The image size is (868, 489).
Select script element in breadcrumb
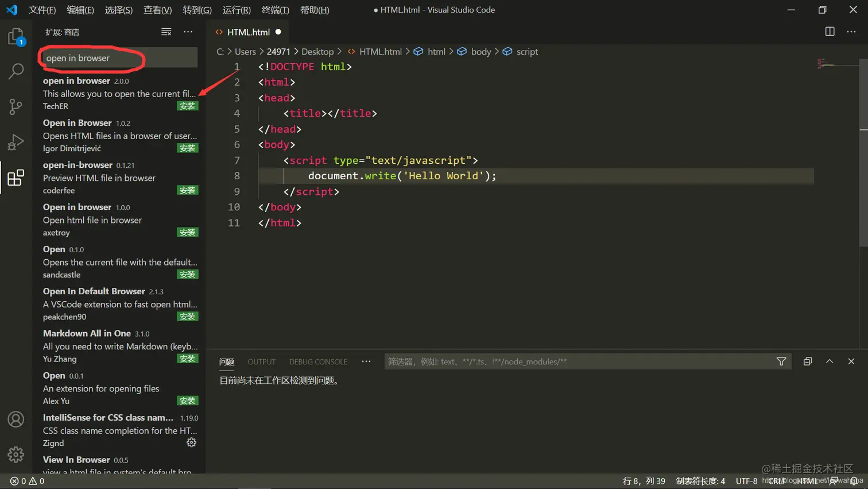(x=527, y=52)
